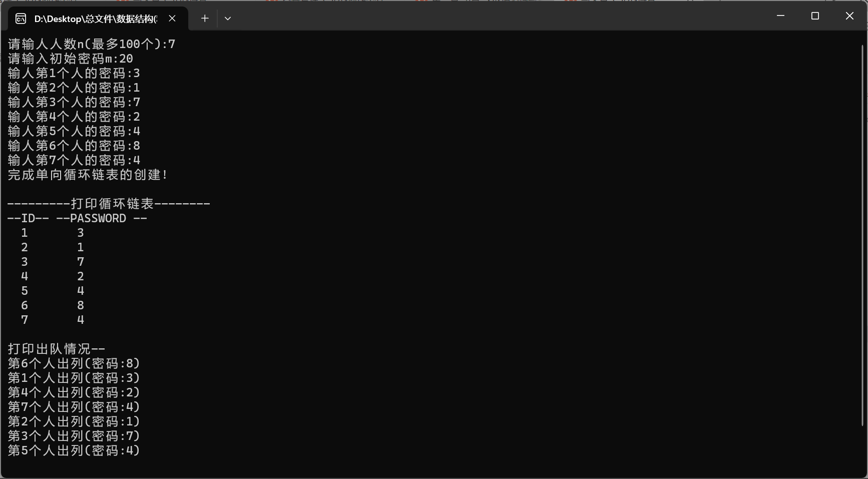868x479 pixels.
Task: Click the line '输入第3个人的密码:7'
Action: (x=74, y=102)
